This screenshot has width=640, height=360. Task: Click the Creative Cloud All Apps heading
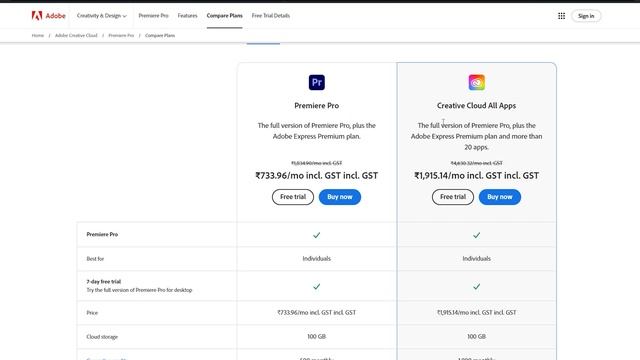(476, 105)
